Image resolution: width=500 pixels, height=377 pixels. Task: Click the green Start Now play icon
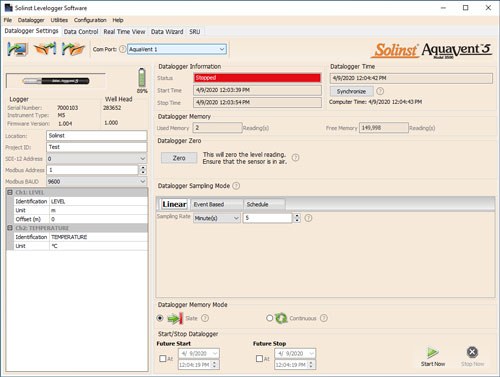433,352
